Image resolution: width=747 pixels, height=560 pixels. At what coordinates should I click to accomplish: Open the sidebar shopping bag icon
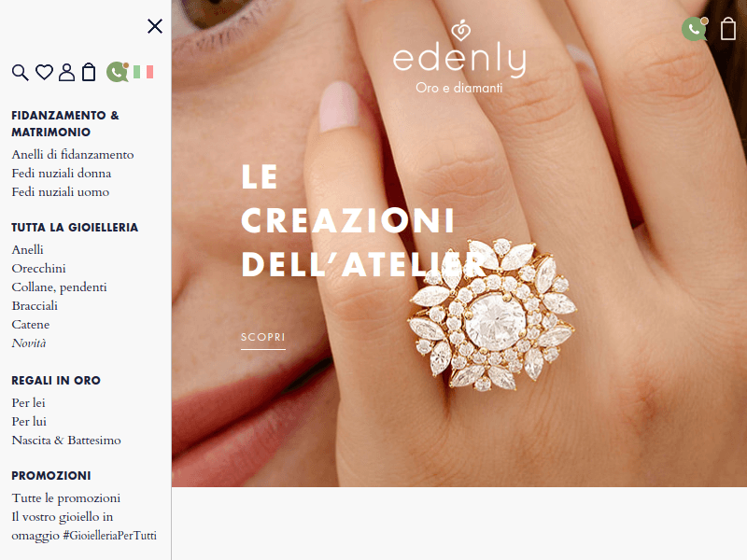89,72
